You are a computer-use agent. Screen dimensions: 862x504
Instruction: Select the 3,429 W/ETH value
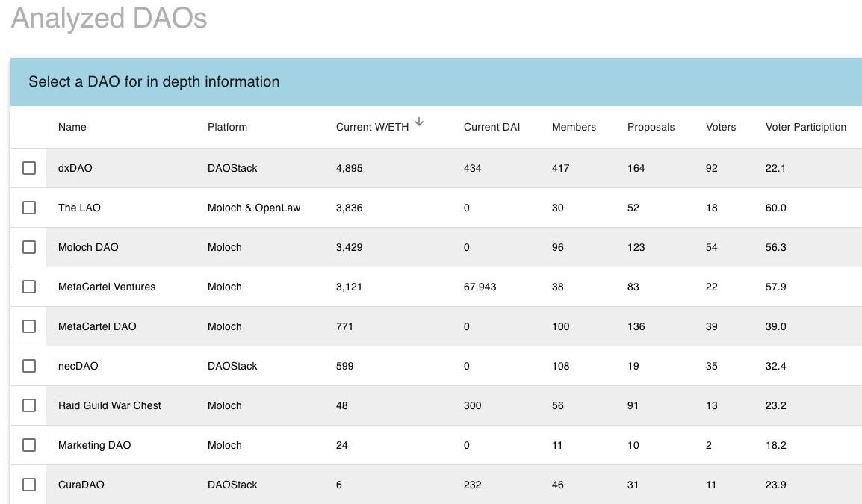(349, 247)
